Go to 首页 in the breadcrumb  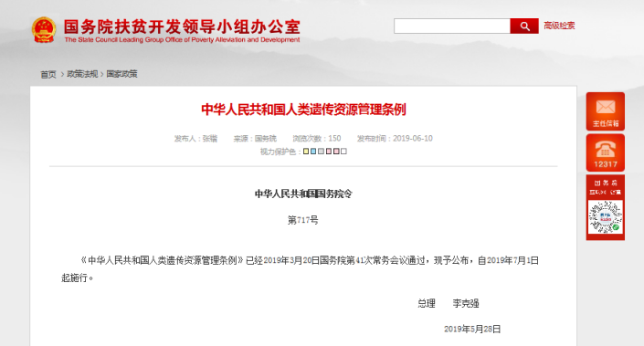tap(48, 74)
